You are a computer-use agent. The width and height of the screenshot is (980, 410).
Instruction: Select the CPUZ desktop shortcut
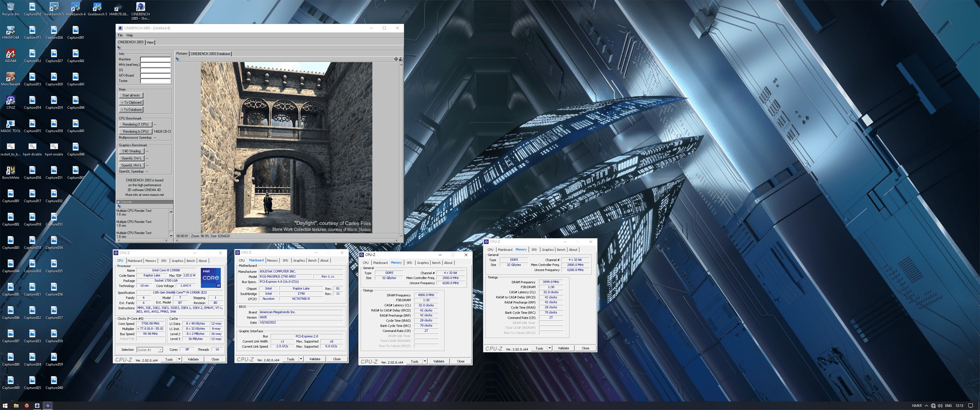(x=11, y=102)
